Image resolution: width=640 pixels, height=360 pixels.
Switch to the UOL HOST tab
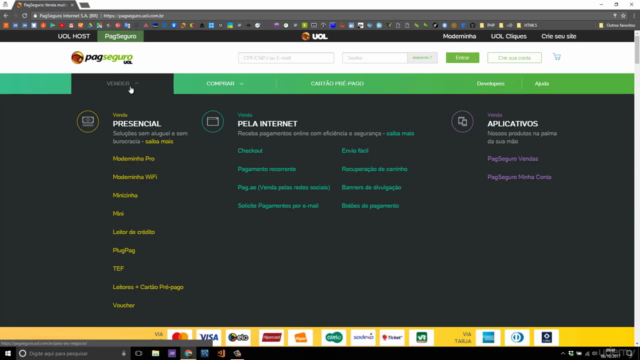(x=74, y=36)
